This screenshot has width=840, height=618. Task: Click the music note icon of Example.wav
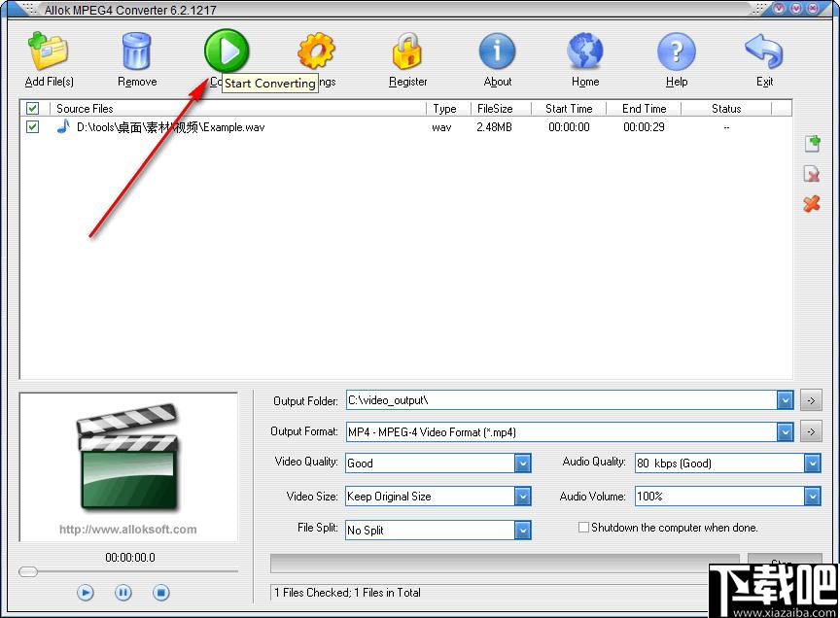[x=63, y=127]
